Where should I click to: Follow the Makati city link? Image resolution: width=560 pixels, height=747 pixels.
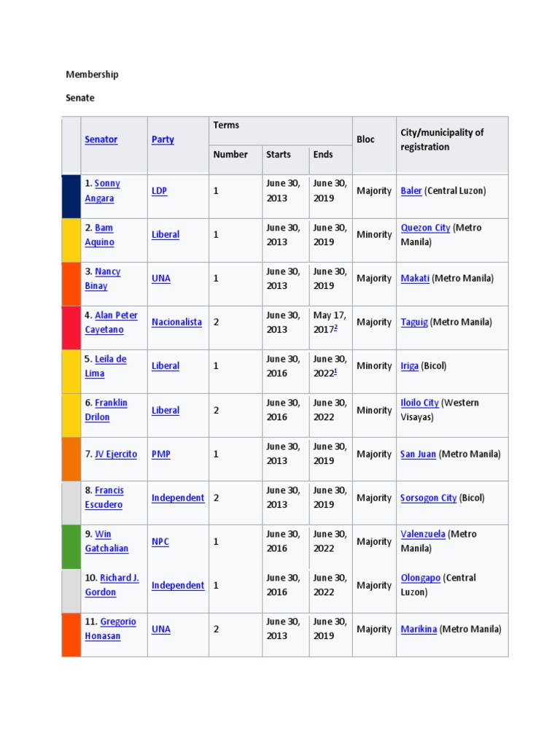(415, 278)
